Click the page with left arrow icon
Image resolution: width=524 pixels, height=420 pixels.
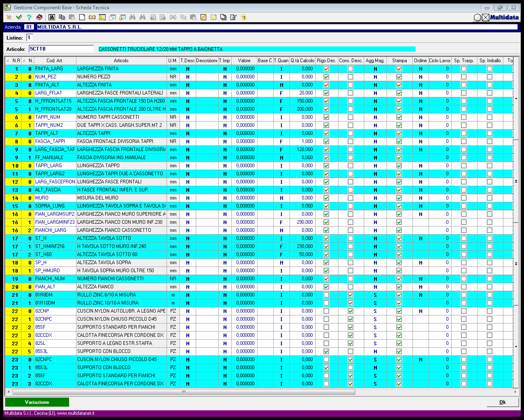(153, 17)
